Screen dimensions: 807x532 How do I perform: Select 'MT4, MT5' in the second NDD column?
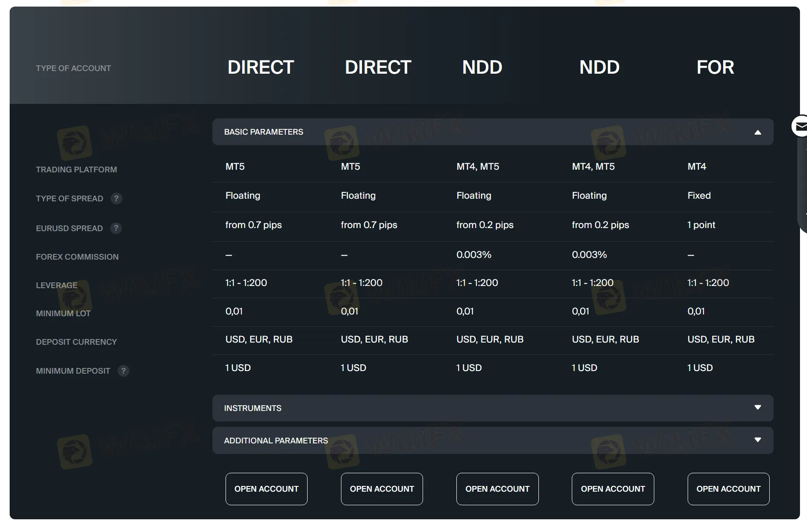tap(593, 167)
